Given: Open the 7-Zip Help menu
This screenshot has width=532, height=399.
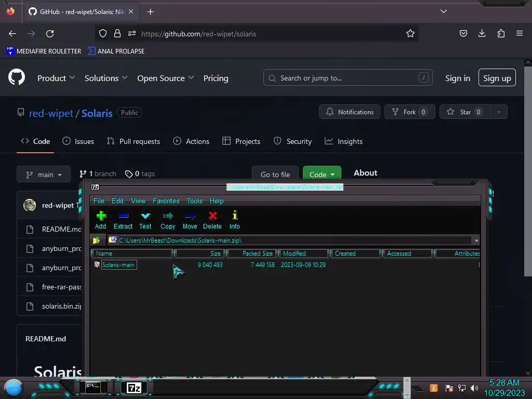Looking at the screenshot, I should 217,201.
